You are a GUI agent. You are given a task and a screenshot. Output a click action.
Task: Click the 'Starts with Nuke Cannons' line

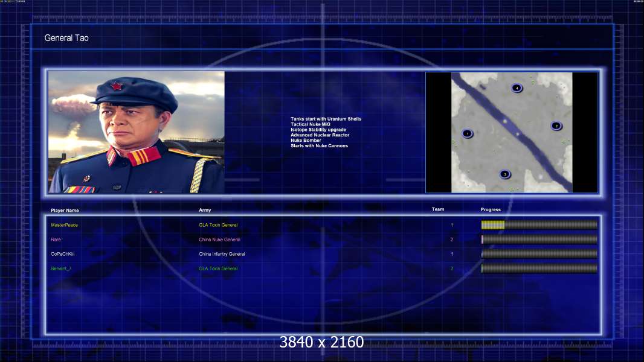319,145
